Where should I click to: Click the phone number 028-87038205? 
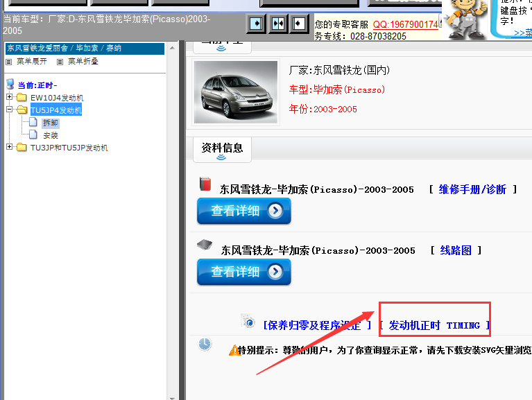point(378,36)
